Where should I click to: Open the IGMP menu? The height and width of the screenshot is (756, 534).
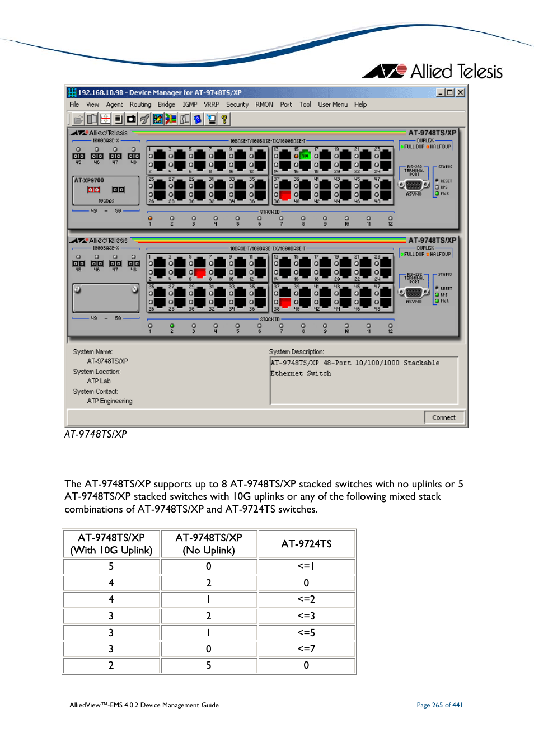(190, 105)
